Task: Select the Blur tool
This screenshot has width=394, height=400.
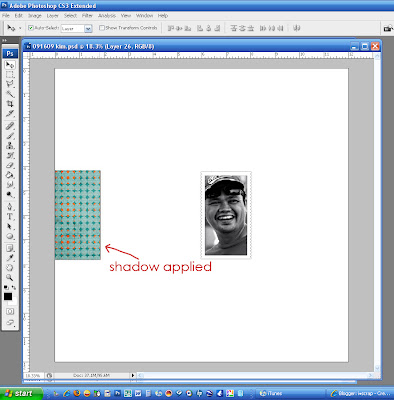Action: click(10, 184)
